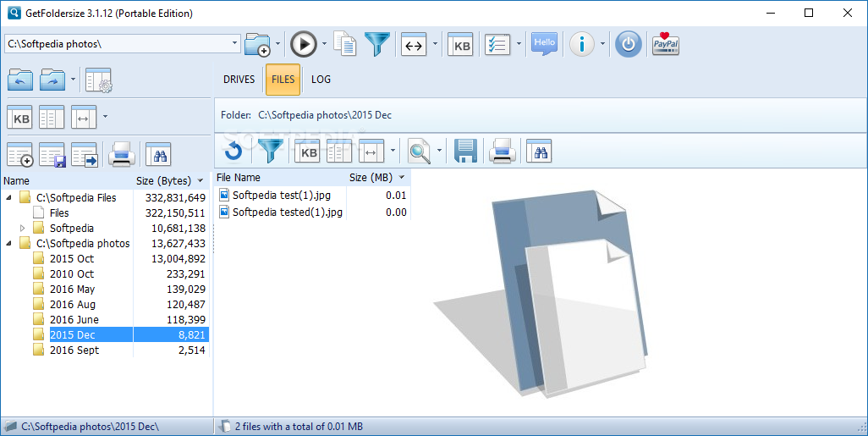Viewport: 868px width, 436px height.
Task: Click the filter funnel in files toolbar
Action: (271, 151)
